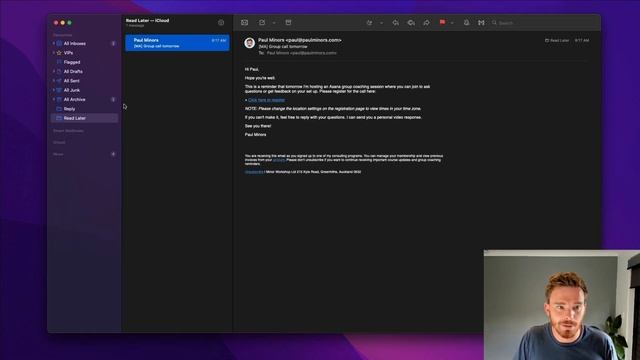The image size is (640, 360).
Task: Click the Reply arrow toolbar icon
Action: pyautogui.click(x=396, y=23)
